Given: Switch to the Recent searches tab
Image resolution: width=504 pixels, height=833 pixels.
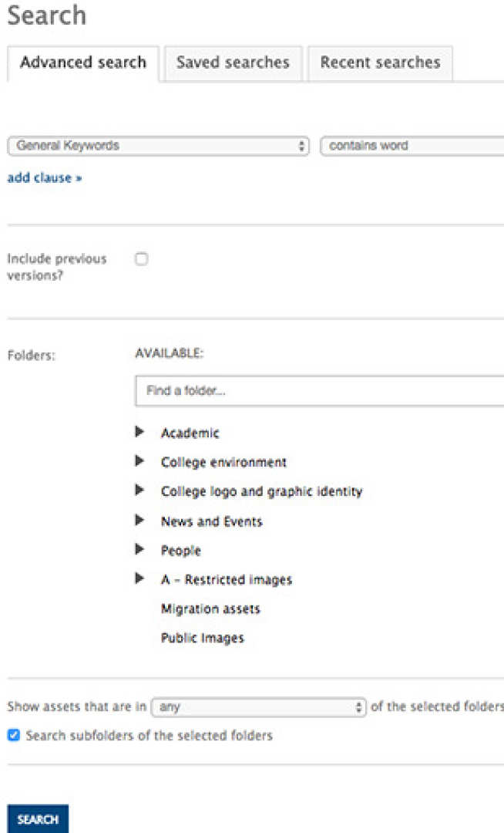Looking at the screenshot, I should (x=380, y=62).
